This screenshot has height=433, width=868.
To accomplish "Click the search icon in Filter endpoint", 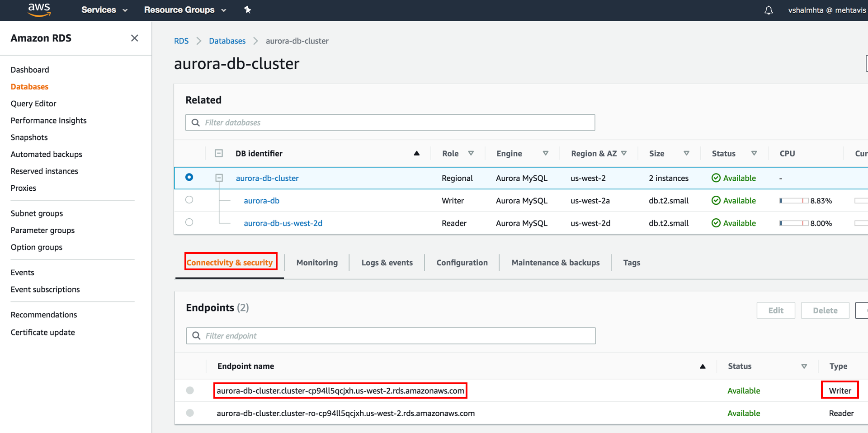I will coord(196,335).
